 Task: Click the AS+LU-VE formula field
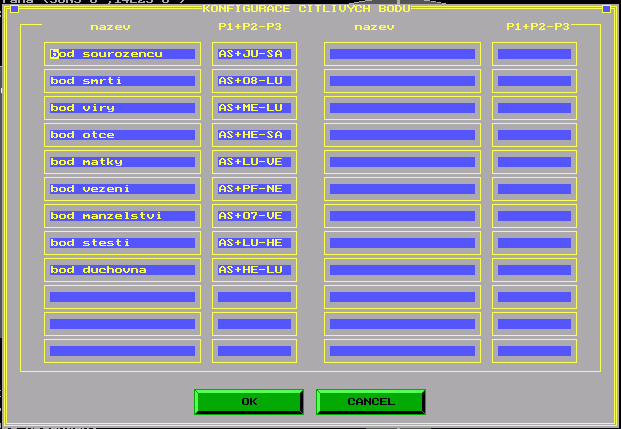(254, 162)
